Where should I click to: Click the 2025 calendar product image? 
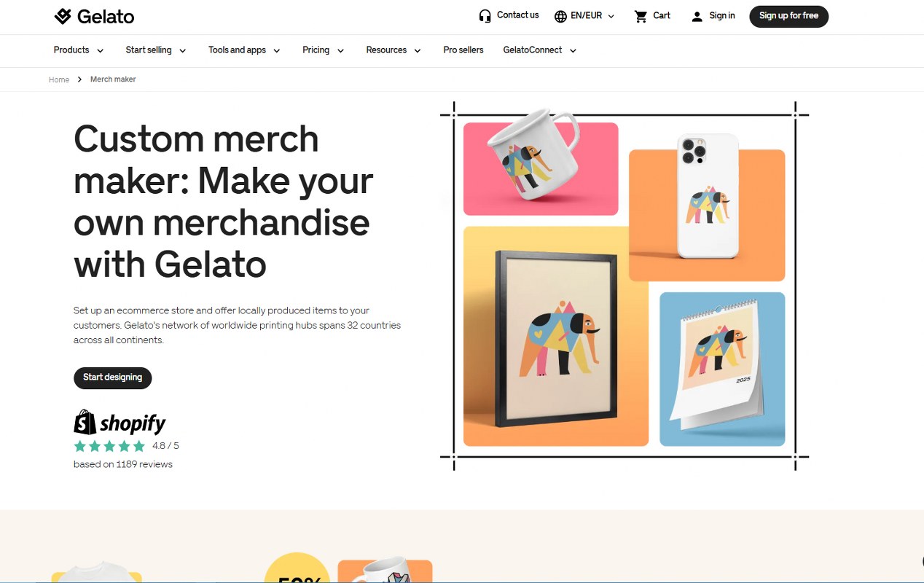722,369
